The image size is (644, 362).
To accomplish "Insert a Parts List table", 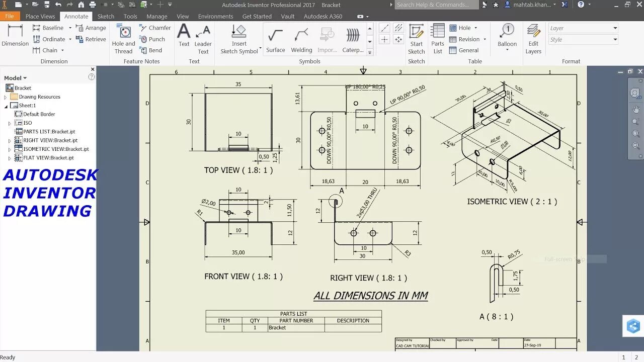I will (438, 39).
